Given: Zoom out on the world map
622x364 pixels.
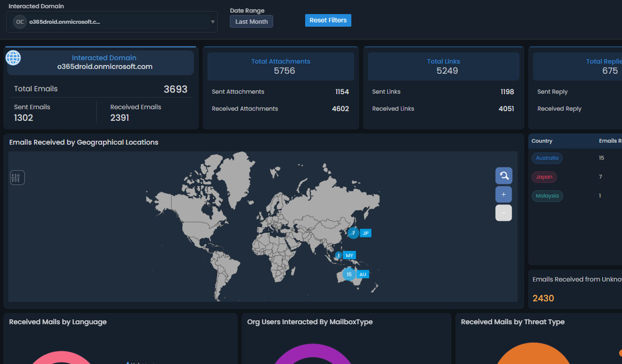Looking at the screenshot, I should (x=503, y=213).
